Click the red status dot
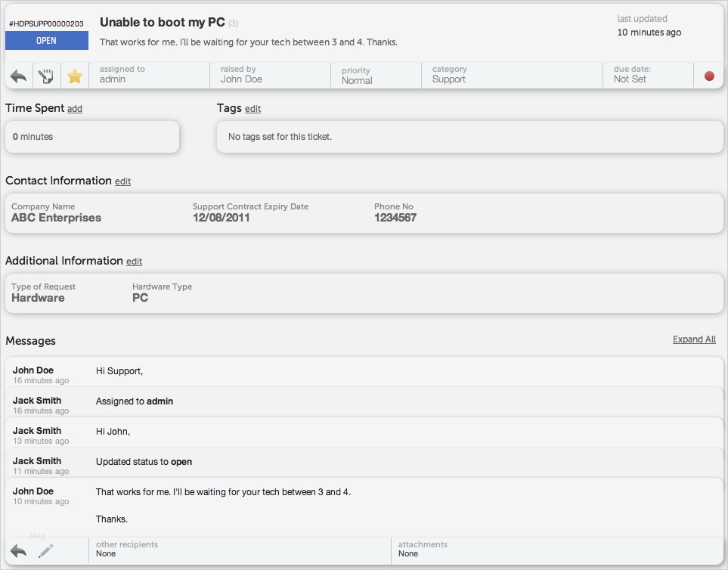Image resolution: width=728 pixels, height=570 pixels. [709, 76]
